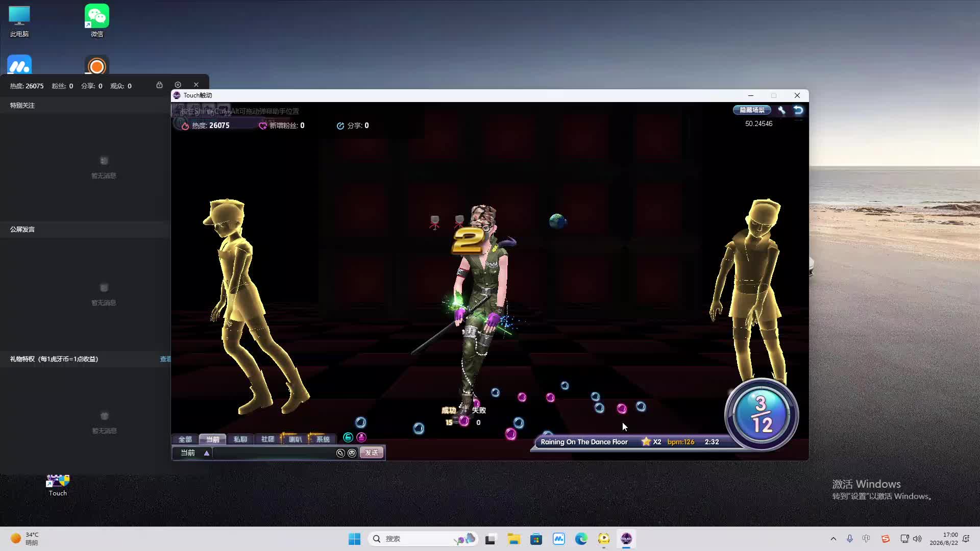Click the microphone tray icon
Image resolution: width=980 pixels, height=551 pixels.
[x=850, y=539]
